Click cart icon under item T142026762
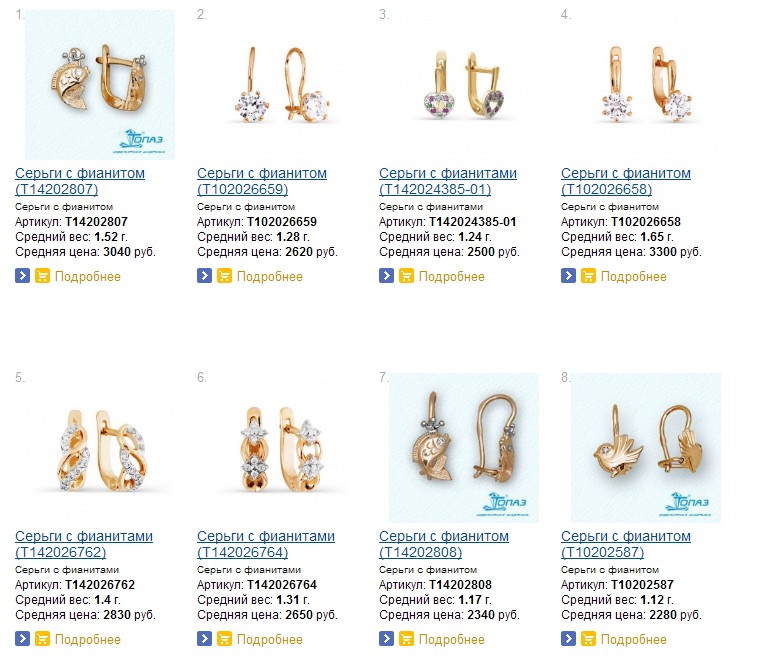The image size is (772, 669). click(x=42, y=638)
